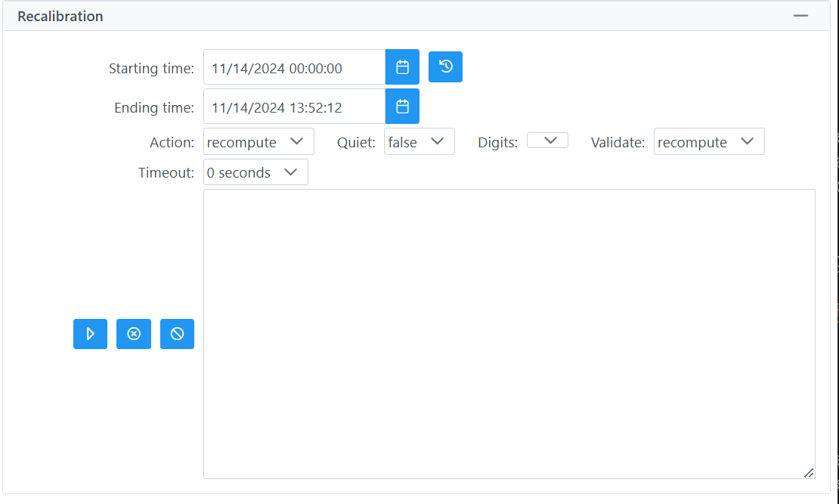
Task: Click the text area resize handle
Action: [x=809, y=473]
